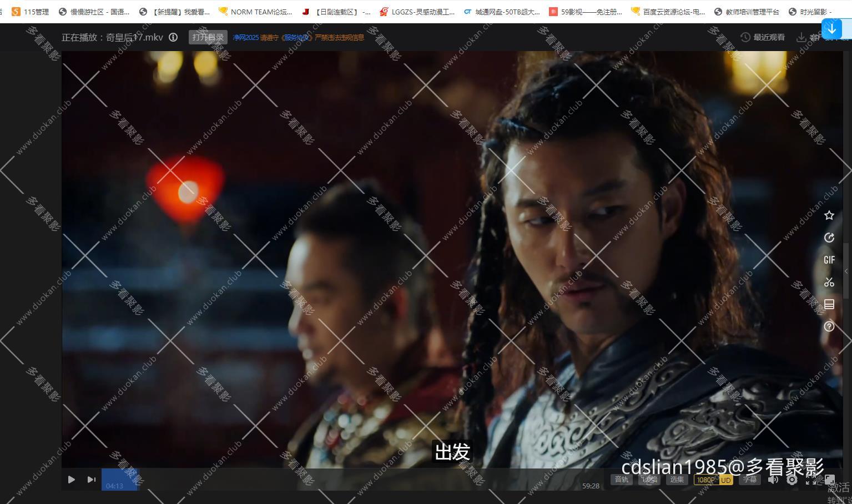
Task: Mute the volume speaker icon
Action: [773, 480]
